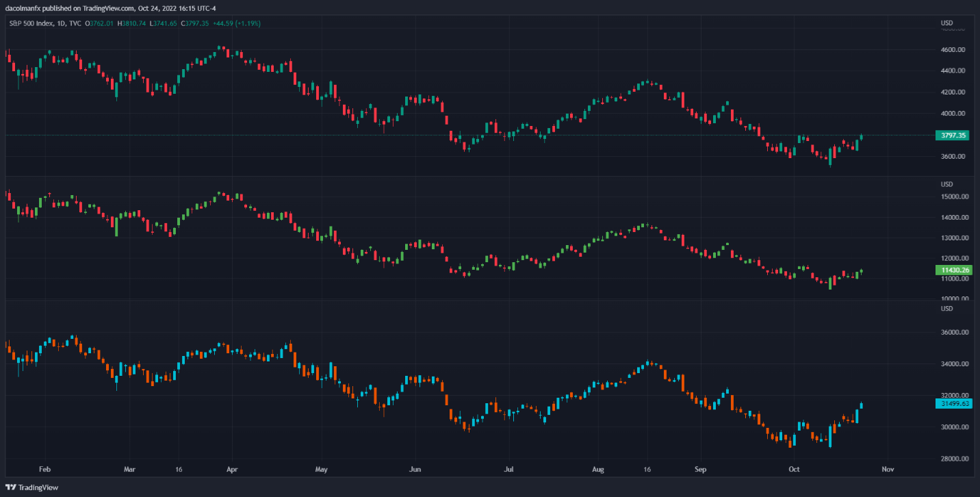Click the 13000.00 price axis label
The width and height of the screenshot is (980, 497).
[955, 238]
